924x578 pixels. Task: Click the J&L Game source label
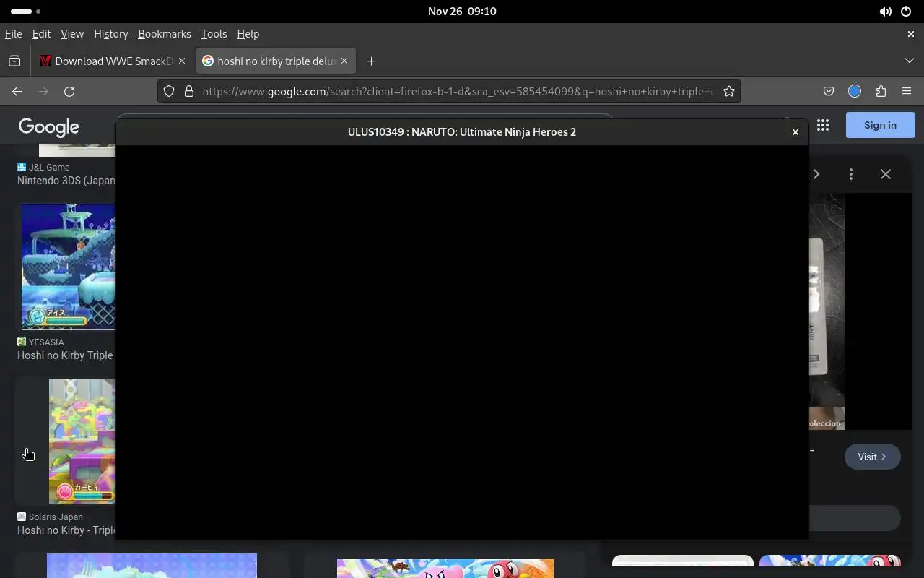click(49, 167)
